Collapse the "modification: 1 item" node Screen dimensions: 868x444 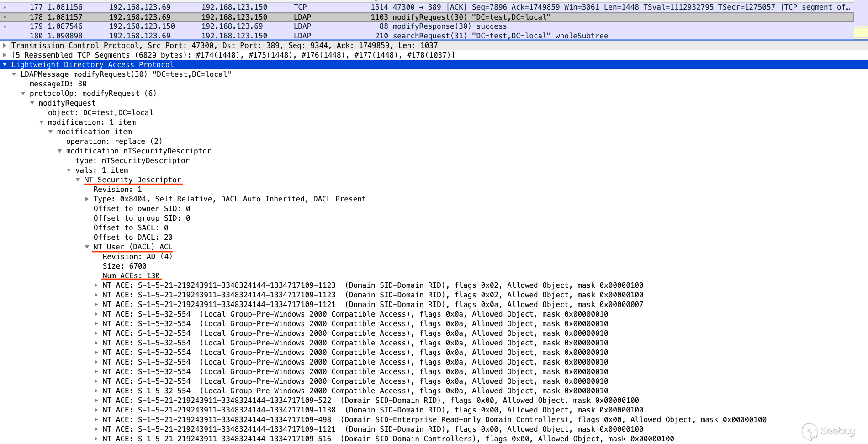point(42,122)
